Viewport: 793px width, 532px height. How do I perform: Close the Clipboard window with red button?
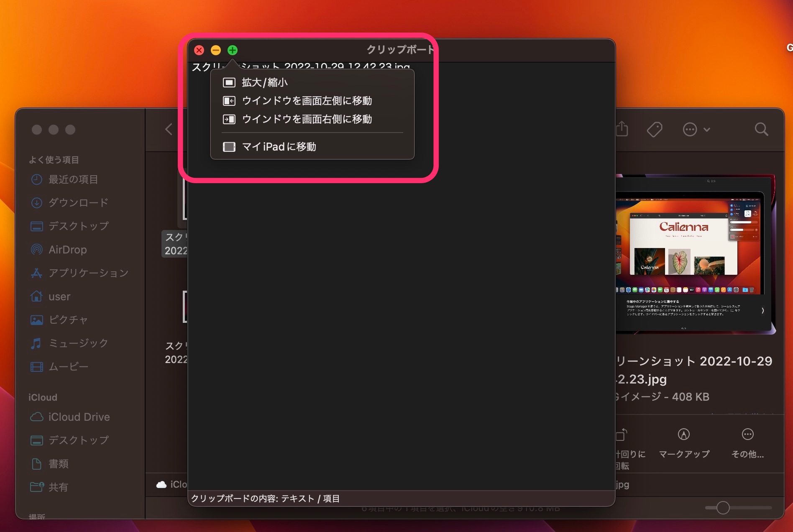(x=199, y=50)
